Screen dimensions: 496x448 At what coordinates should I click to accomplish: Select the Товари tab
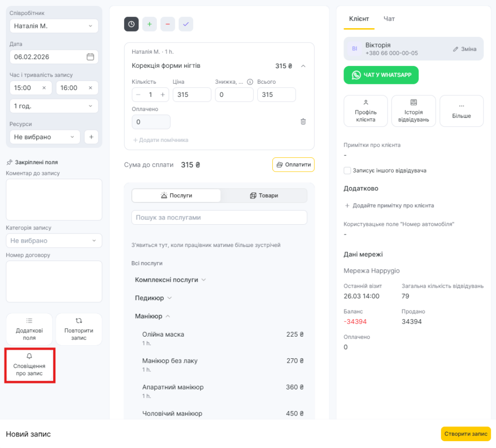pos(264,196)
